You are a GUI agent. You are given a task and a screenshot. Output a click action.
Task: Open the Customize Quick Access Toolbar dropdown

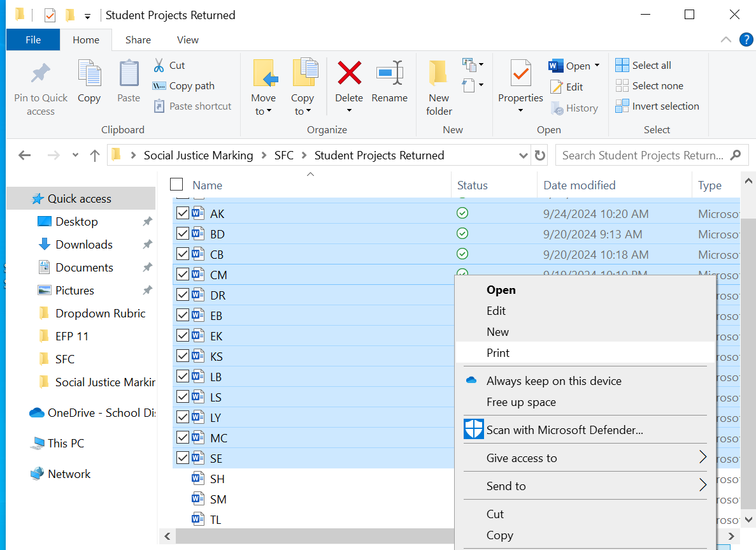[x=87, y=17]
